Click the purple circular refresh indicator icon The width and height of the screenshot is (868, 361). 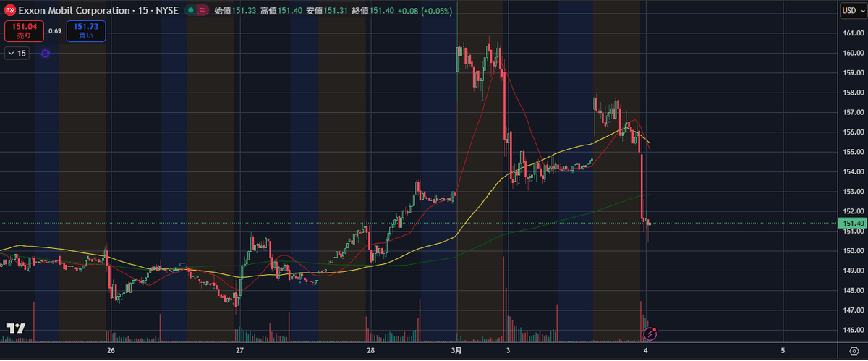click(46, 53)
